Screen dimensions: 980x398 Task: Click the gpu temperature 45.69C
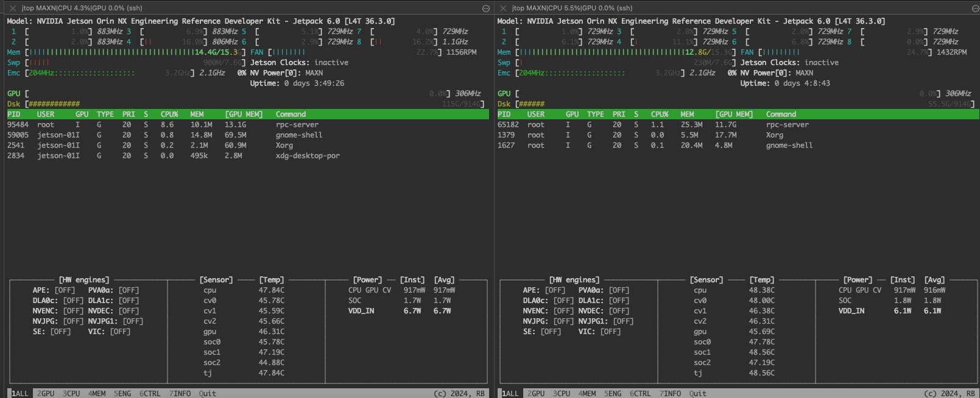click(x=761, y=332)
